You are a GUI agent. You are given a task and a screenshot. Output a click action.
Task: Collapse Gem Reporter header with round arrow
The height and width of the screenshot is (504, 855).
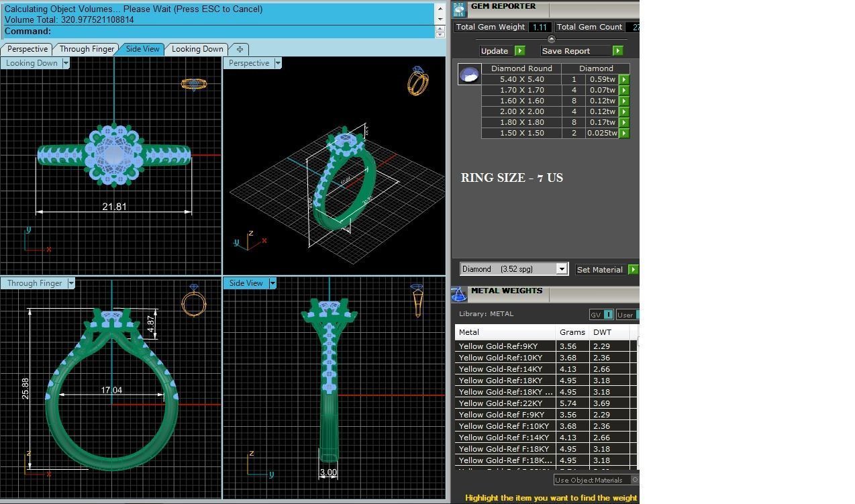click(551, 39)
